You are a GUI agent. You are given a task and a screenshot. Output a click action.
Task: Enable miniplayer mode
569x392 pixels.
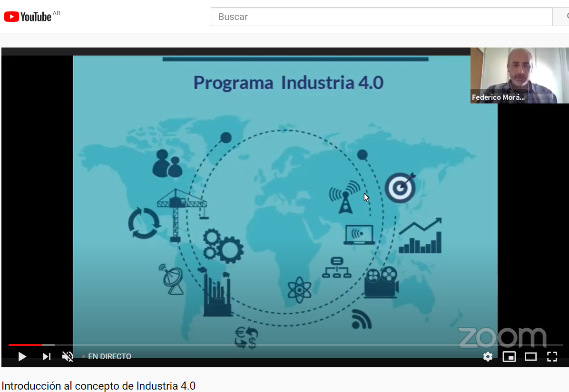[x=509, y=356]
